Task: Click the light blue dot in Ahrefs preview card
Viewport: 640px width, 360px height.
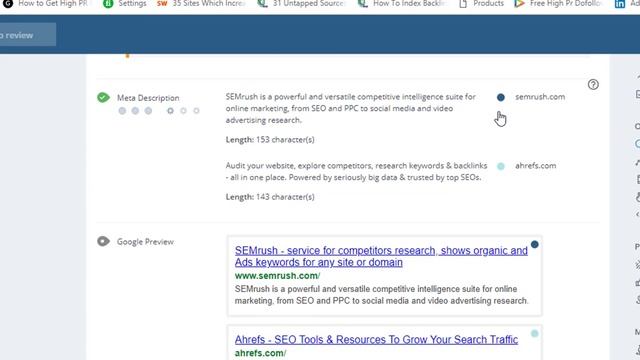Action: pos(534,333)
